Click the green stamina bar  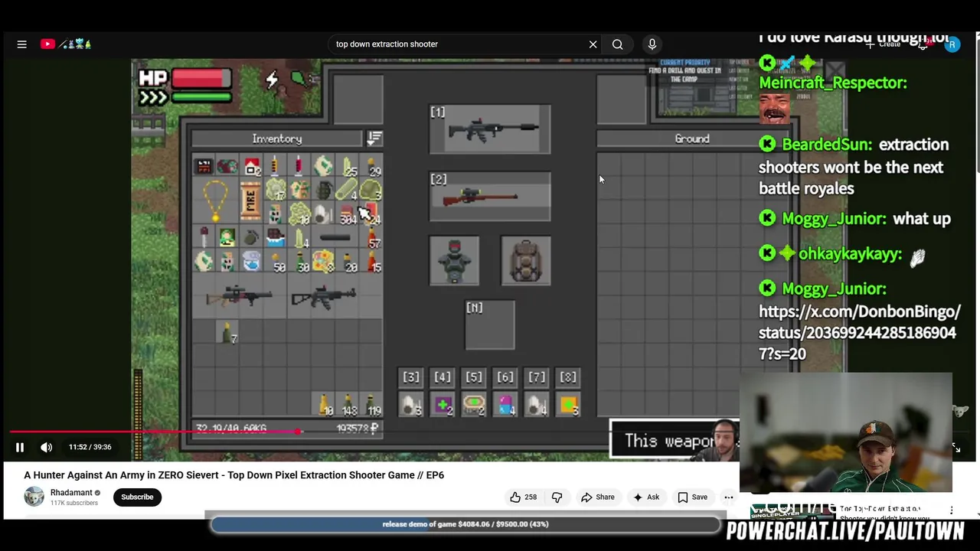pos(201,96)
